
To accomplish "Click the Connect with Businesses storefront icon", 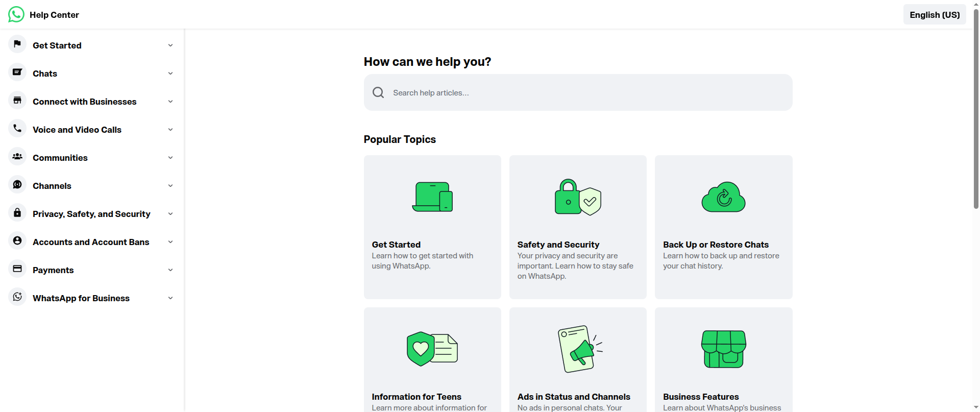I will (17, 101).
